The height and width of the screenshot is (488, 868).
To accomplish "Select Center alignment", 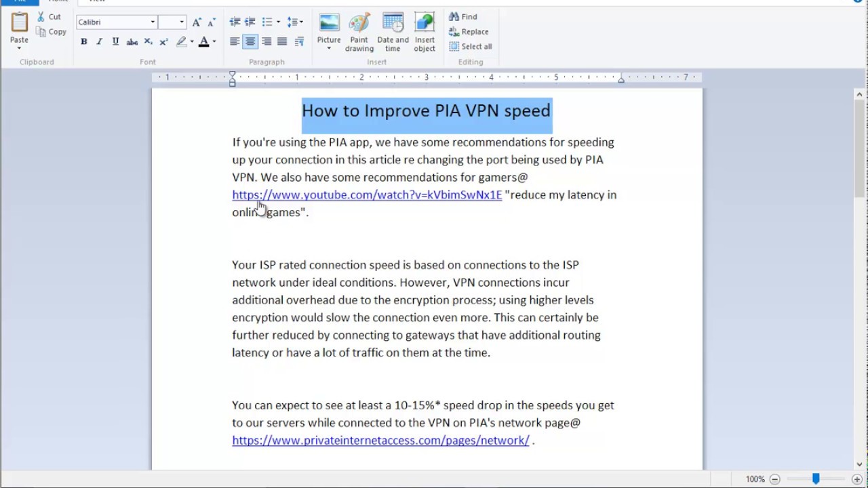I will (250, 42).
